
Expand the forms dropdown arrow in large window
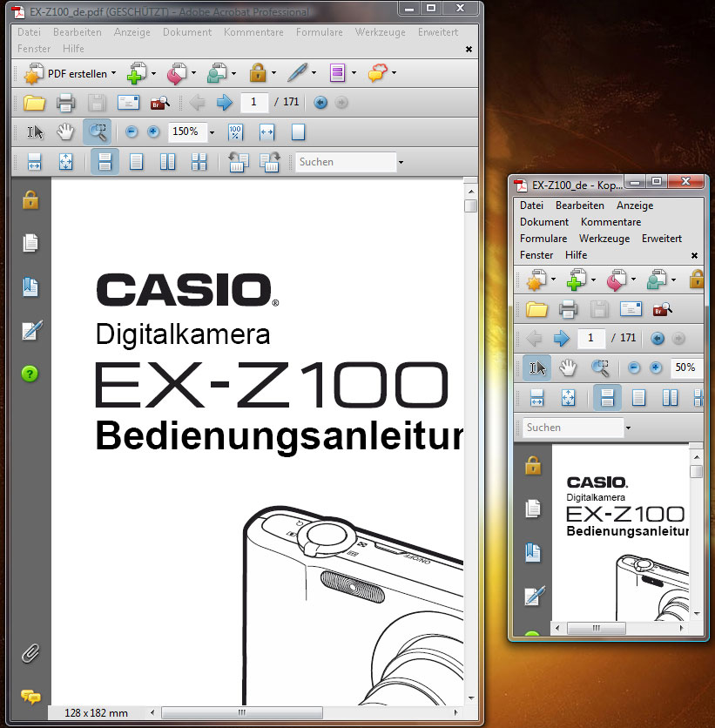[354, 73]
